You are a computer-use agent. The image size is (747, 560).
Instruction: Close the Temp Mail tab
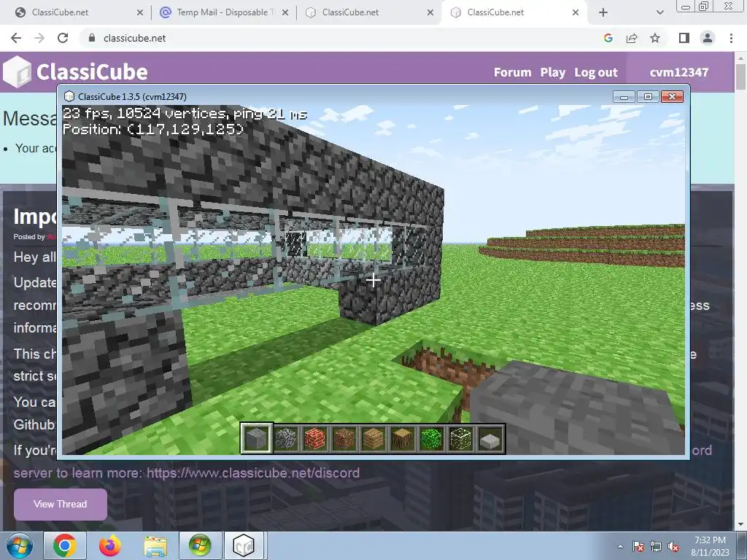pyautogui.click(x=285, y=12)
